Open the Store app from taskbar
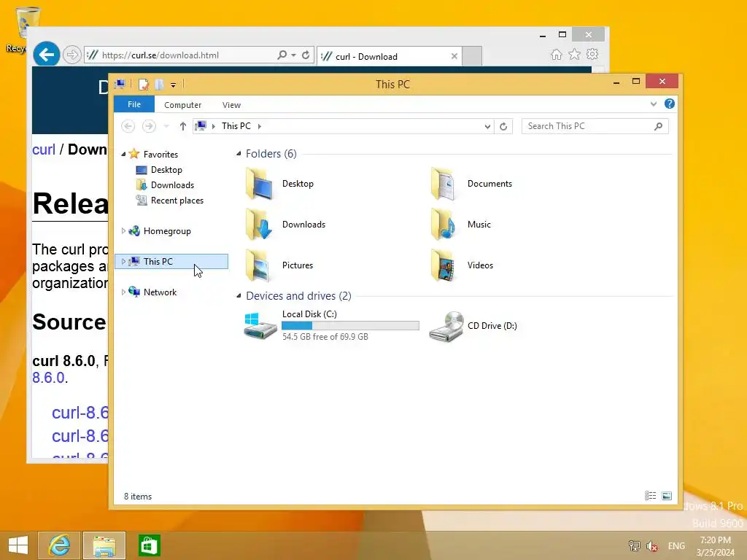This screenshot has height=560, width=747. [149, 545]
